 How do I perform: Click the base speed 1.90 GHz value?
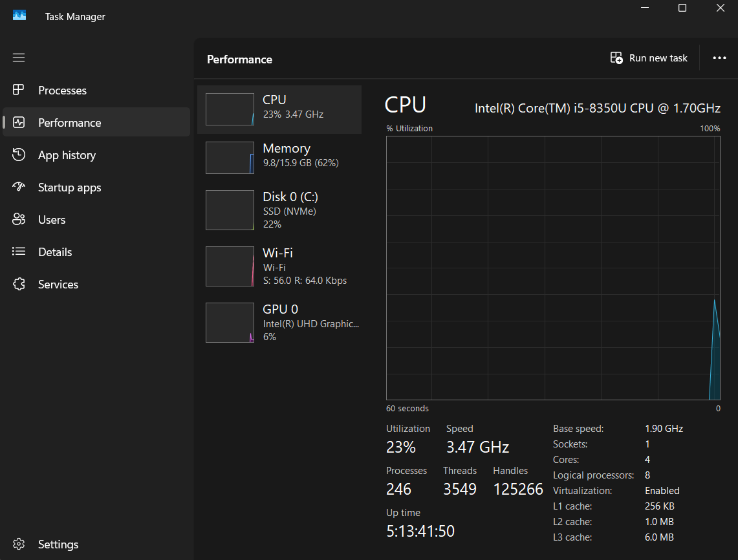click(664, 429)
